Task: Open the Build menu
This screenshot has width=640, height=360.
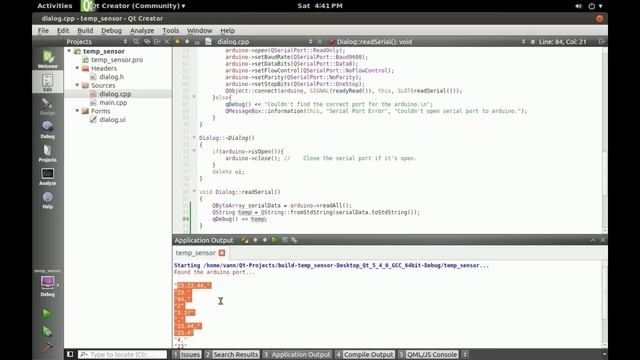Action: pyautogui.click(x=85, y=31)
